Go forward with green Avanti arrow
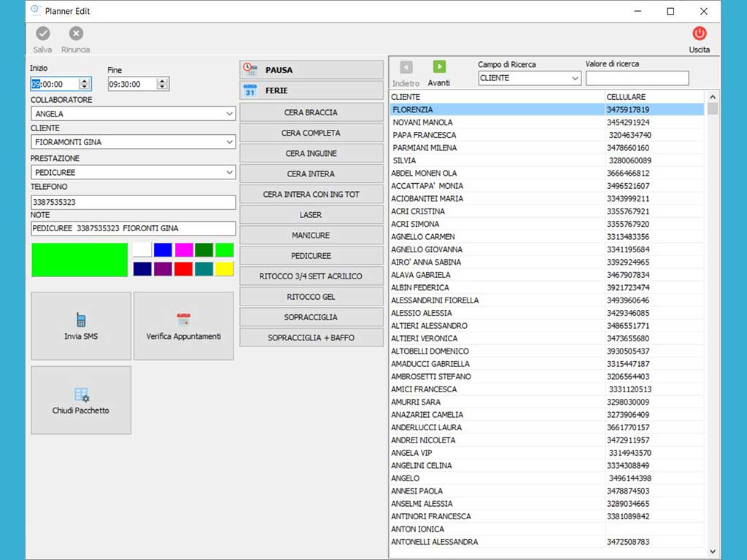747x560 pixels. pyautogui.click(x=439, y=67)
